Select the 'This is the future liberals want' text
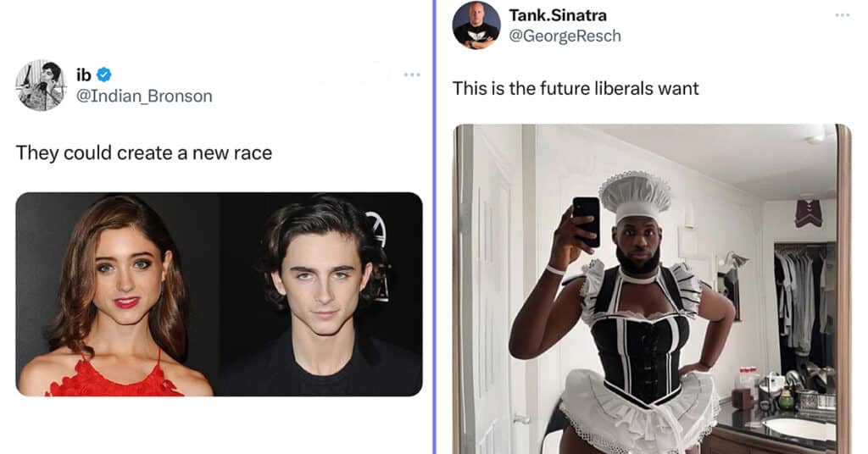Viewport: 868px width, 454px height. click(576, 88)
